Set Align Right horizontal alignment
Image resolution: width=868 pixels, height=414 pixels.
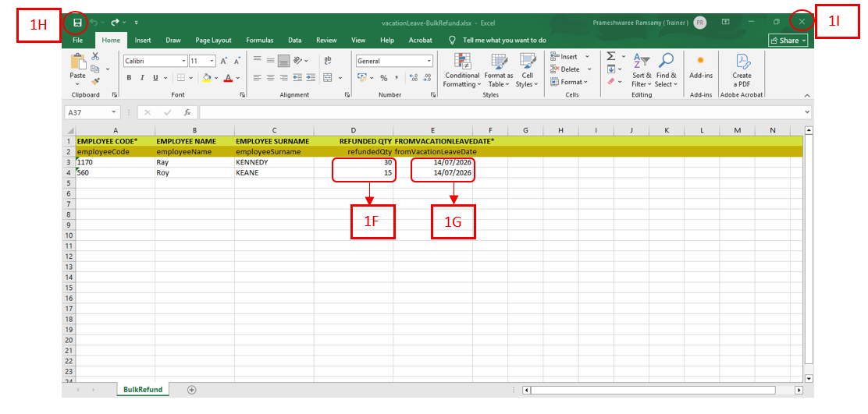[284, 78]
